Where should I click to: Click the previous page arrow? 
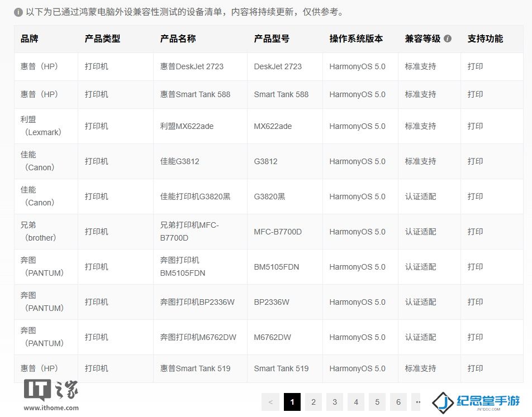(x=270, y=402)
